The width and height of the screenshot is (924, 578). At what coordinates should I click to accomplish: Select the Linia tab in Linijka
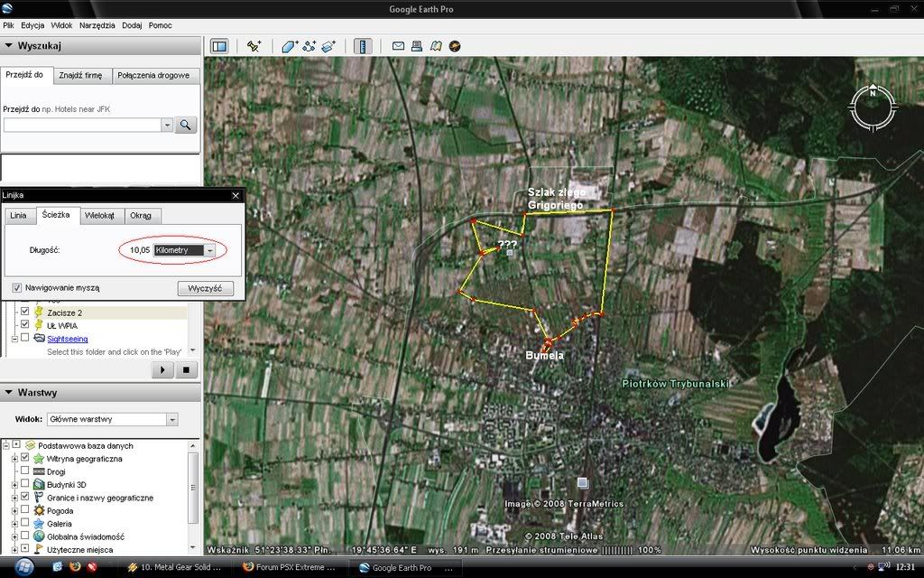pos(18,215)
